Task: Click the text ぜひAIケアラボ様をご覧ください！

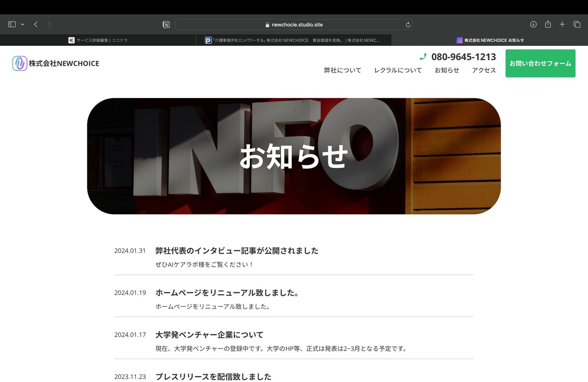Action: pos(204,265)
